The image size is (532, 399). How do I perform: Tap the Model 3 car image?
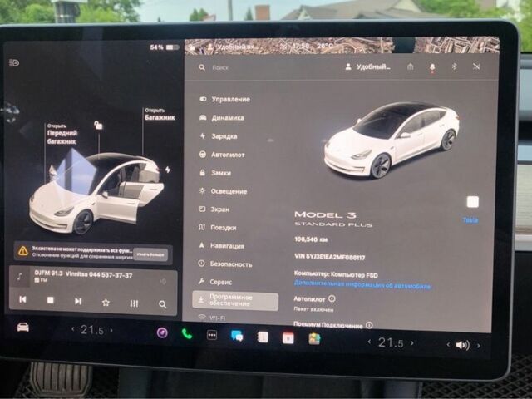click(x=392, y=139)
